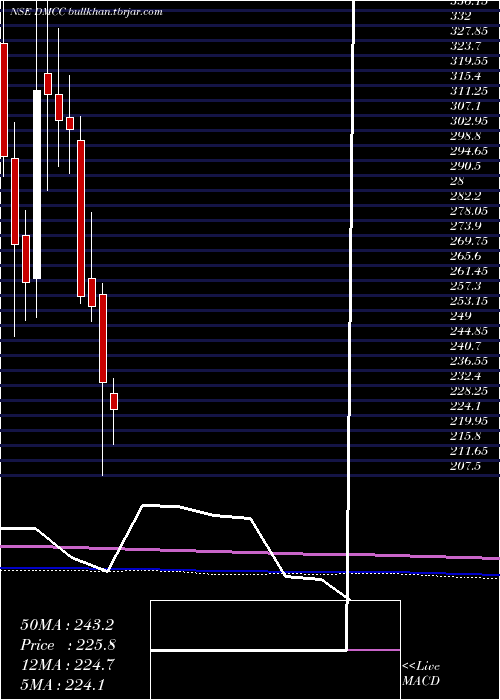Click the <<Live MACD label
Screen dimensions: 500x700
[421, 674]
